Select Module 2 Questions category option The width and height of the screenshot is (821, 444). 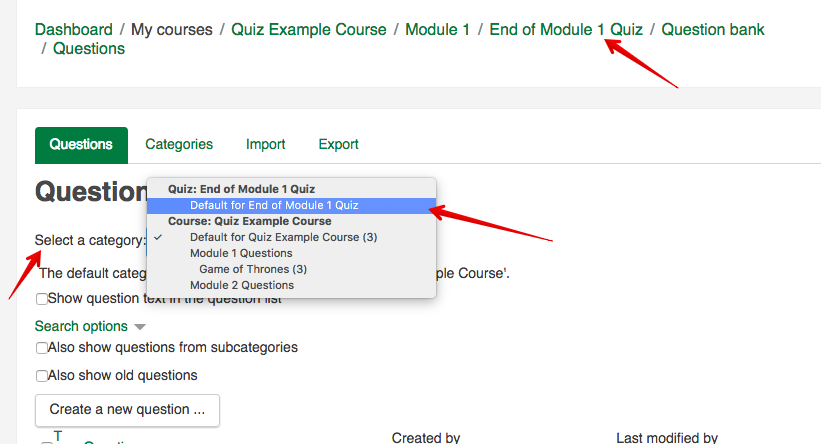241,285
